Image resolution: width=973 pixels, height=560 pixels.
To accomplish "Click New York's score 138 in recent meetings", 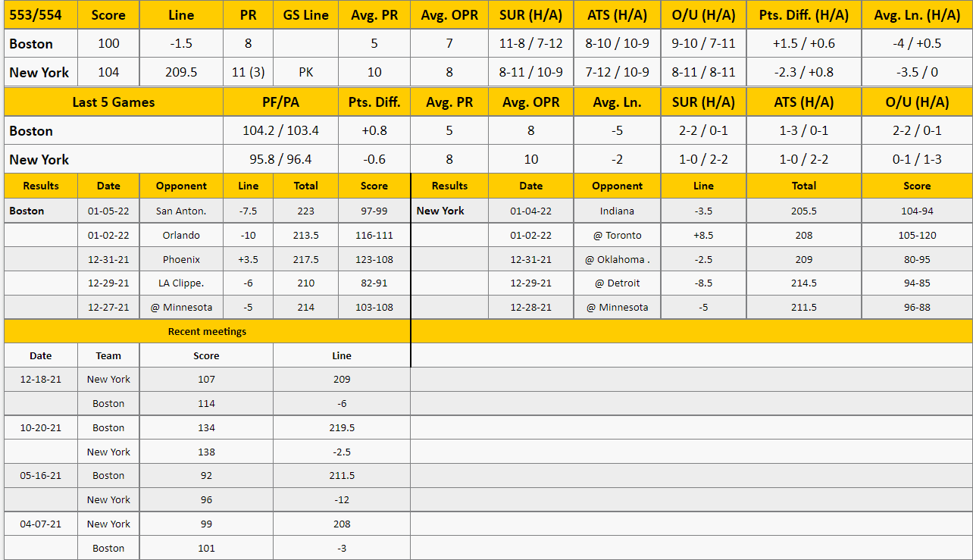I will point(206,452).
